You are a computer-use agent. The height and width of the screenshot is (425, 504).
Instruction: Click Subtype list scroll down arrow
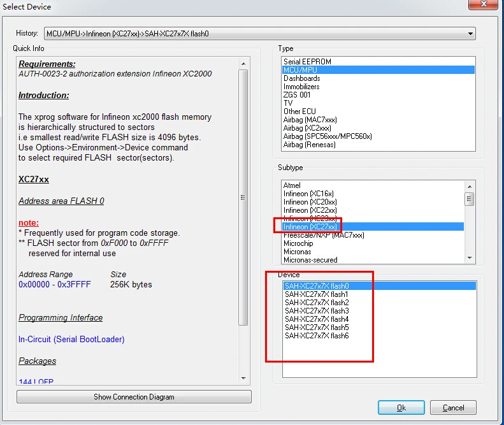[x=470, y=258]
